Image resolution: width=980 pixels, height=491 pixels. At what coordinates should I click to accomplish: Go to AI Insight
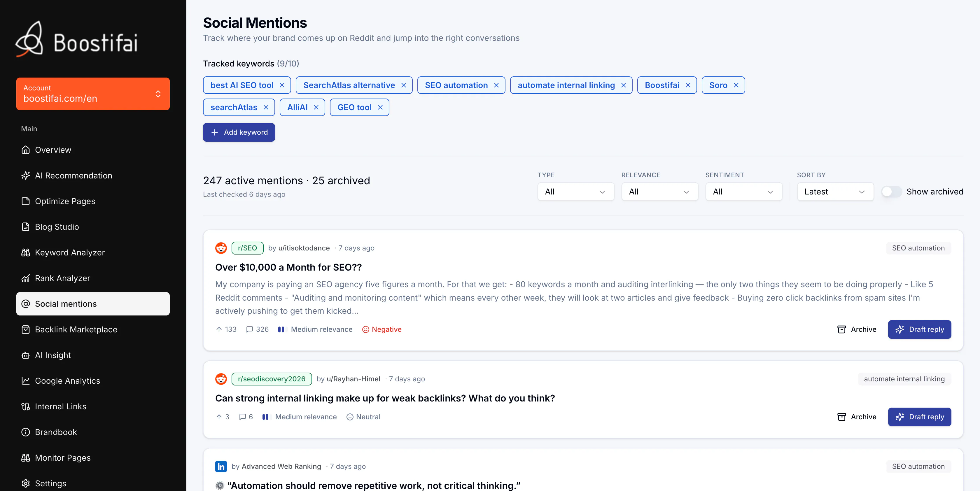click(93, 355)
